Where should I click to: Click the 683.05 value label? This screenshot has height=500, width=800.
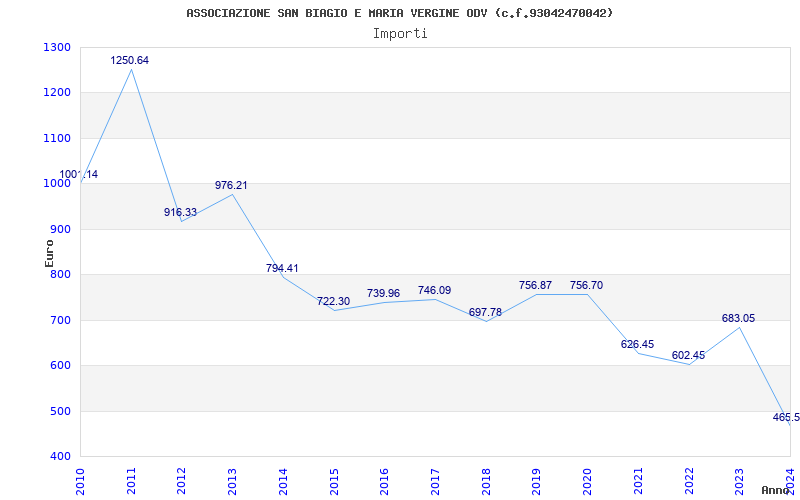pos(738,318)
